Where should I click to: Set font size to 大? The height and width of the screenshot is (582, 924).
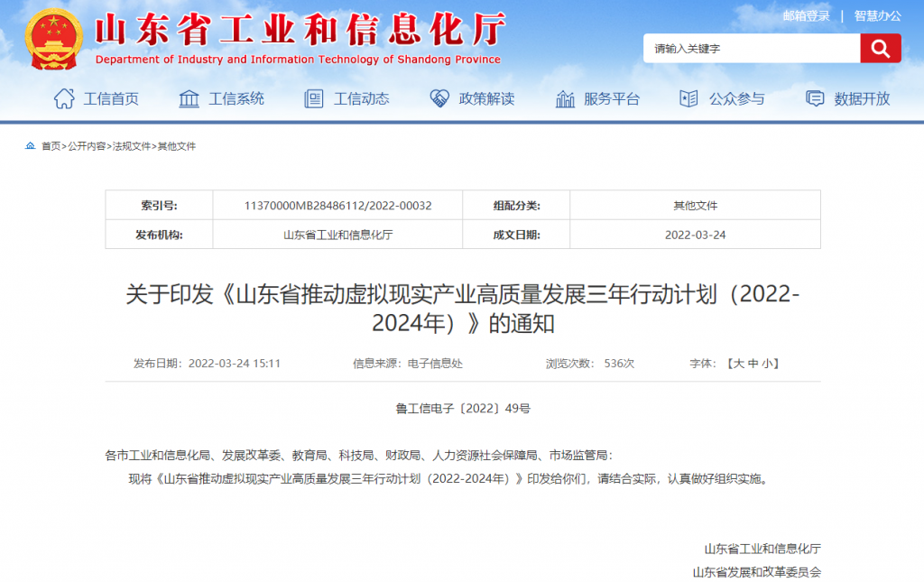738,364
